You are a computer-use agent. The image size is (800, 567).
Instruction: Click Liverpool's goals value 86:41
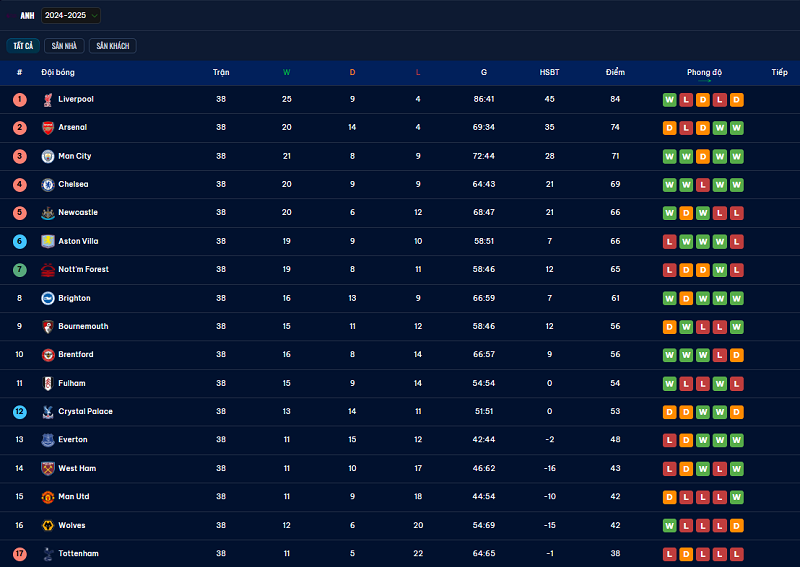tap(484, 99)
